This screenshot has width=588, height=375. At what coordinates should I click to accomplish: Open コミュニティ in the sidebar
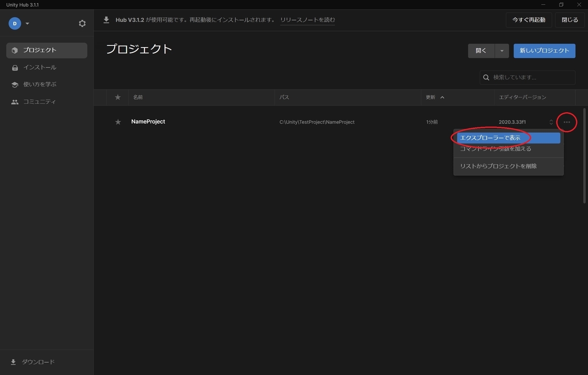[47, 102]
